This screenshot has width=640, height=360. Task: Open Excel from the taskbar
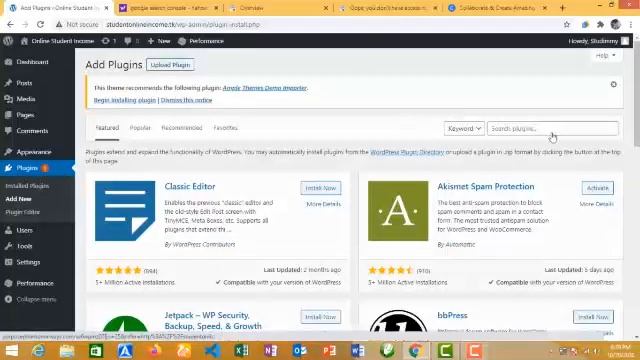(241, 351)
